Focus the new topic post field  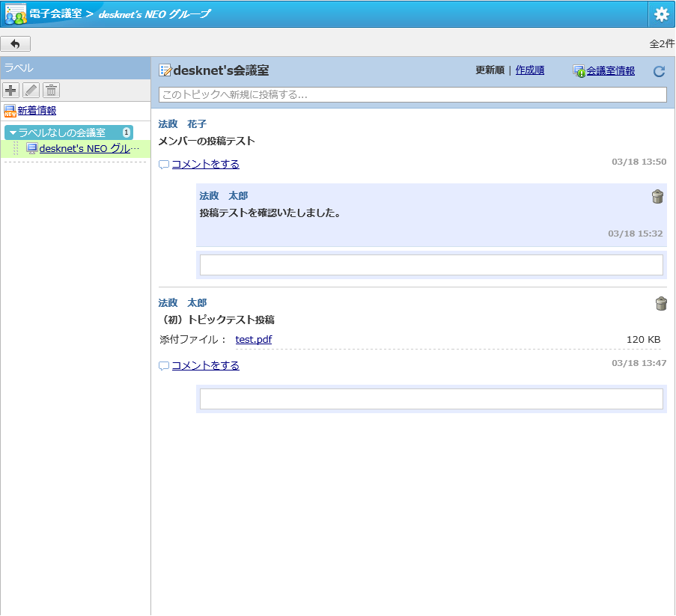pos(412,95)
